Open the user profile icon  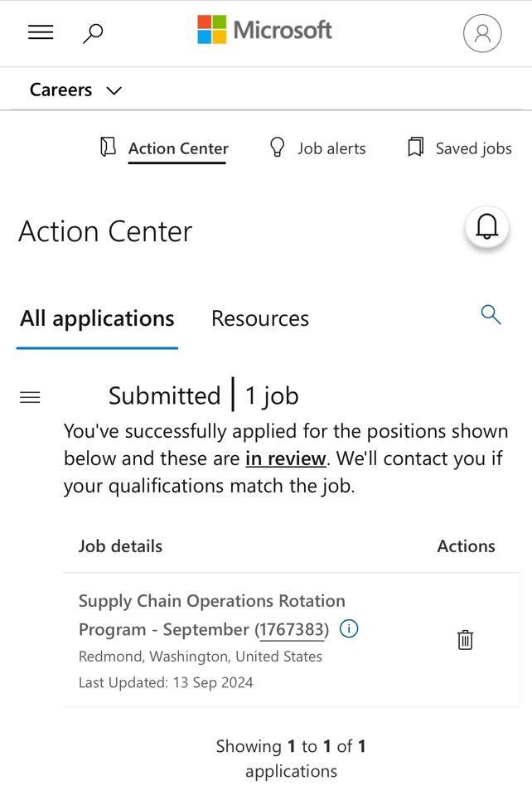[482, 33]
